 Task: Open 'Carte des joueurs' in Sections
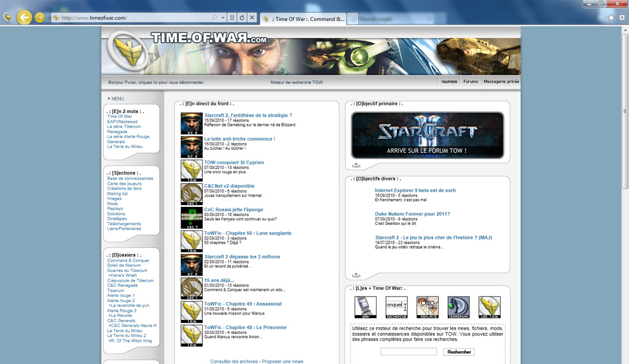click(x=124, y=184)
